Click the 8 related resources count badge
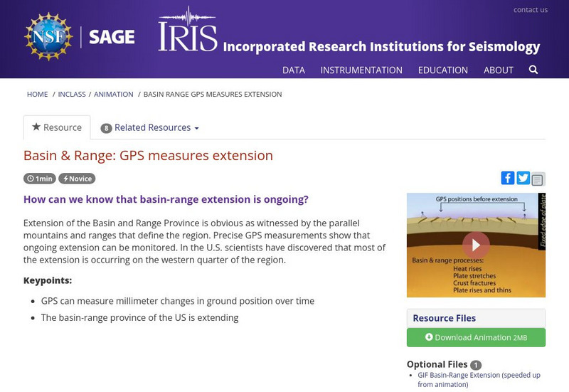 click(106, 128)
